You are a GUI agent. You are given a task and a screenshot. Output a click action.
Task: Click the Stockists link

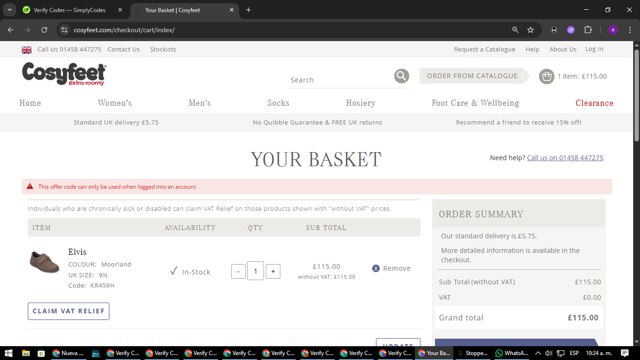pyautogui.click(x=163, y=49)
